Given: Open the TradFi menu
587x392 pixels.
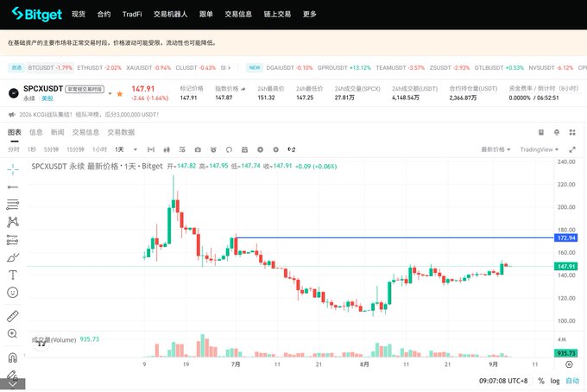Looking at the screenshot, I should 132,14.
